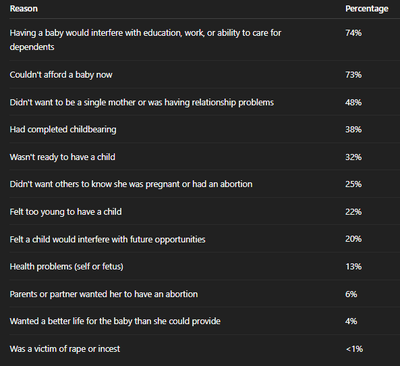Click the 48% percentage cell

(x=353, y=102)
